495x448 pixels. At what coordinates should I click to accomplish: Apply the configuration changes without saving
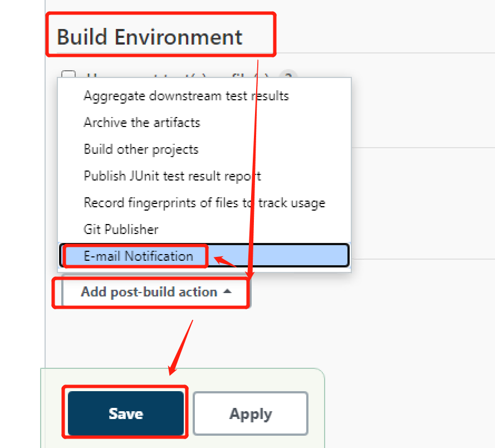pyautogui.click(x=250, y=413)
